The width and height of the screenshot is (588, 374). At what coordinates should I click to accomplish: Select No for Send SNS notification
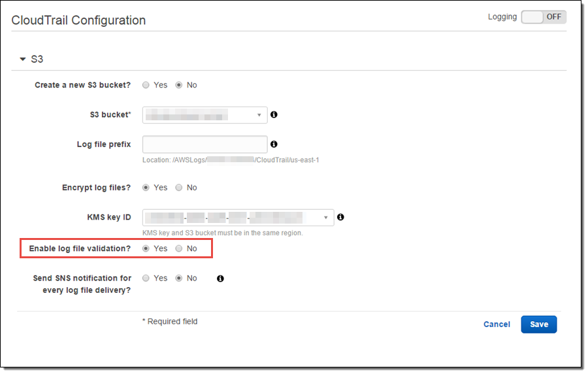(x=179, y=279)
